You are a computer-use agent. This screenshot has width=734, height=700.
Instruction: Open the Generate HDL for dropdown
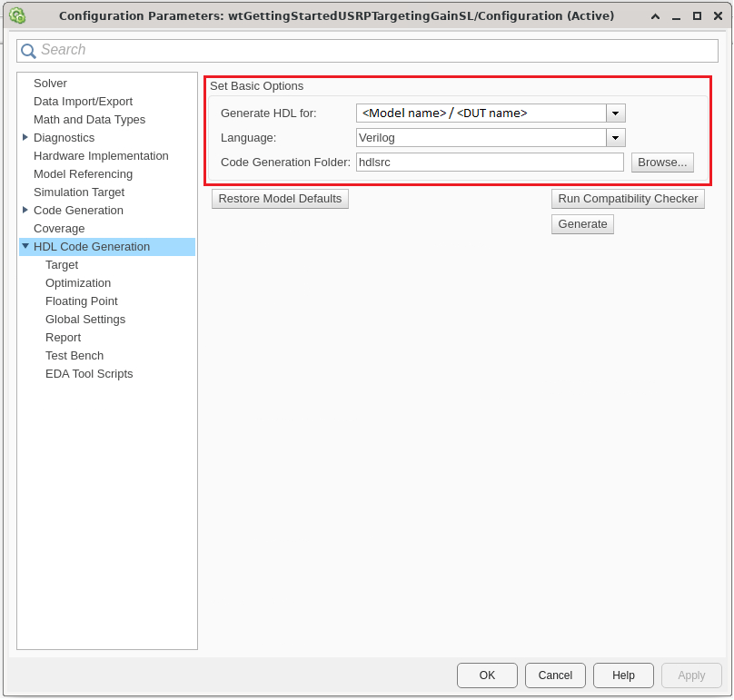click(x=616, y=113)
